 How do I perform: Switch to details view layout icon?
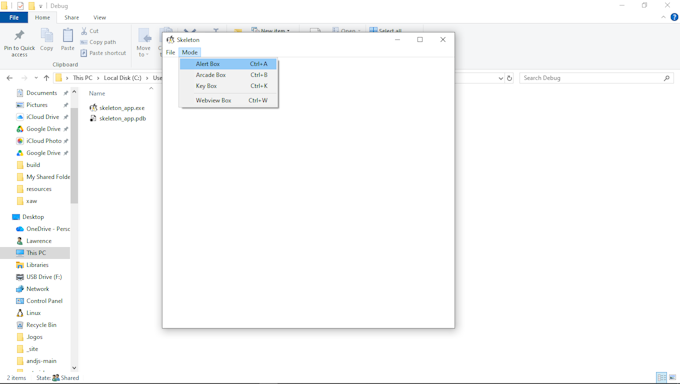[661, 377]
